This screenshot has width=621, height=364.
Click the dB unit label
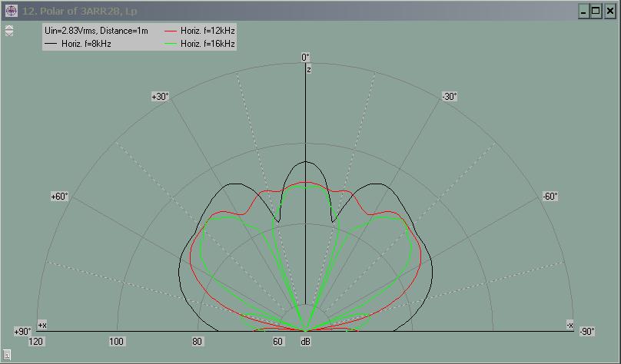pos(305,342)
